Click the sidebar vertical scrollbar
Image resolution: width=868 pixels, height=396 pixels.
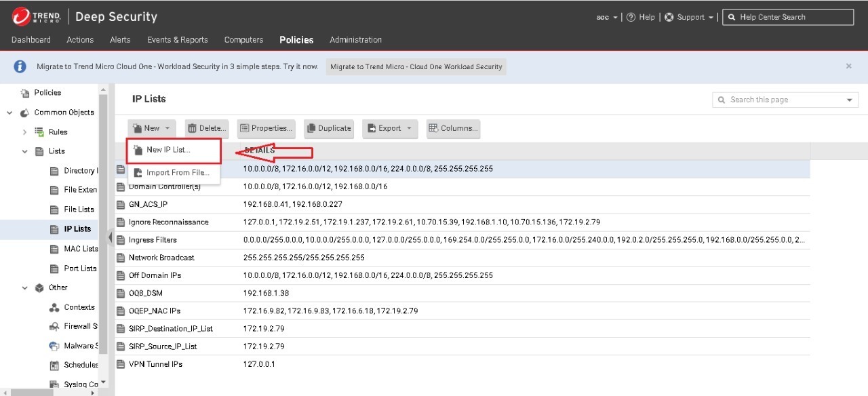pyautogui.click(x=103, y=224)
